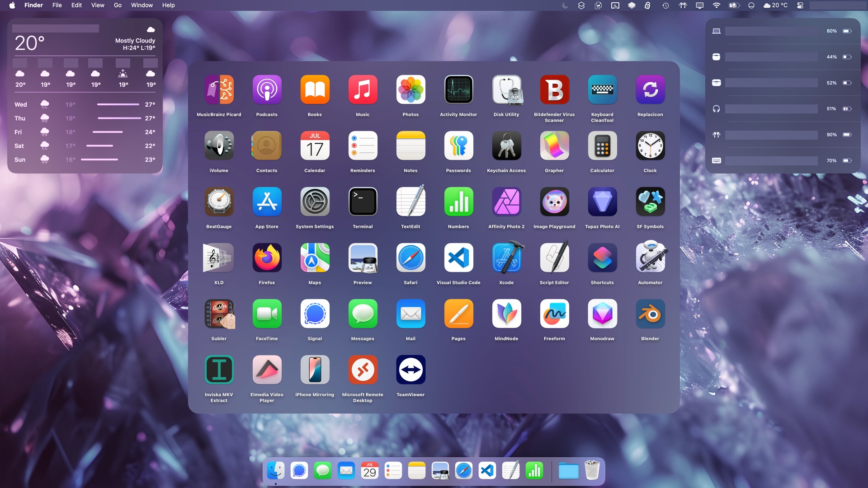Start Bitdefender Virus Scanner

(x=554, y=89)
